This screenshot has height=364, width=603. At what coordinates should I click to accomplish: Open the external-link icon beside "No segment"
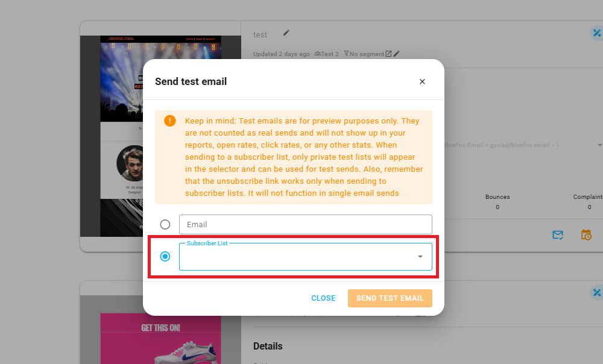pyautogui.click(x=388, y=54)
